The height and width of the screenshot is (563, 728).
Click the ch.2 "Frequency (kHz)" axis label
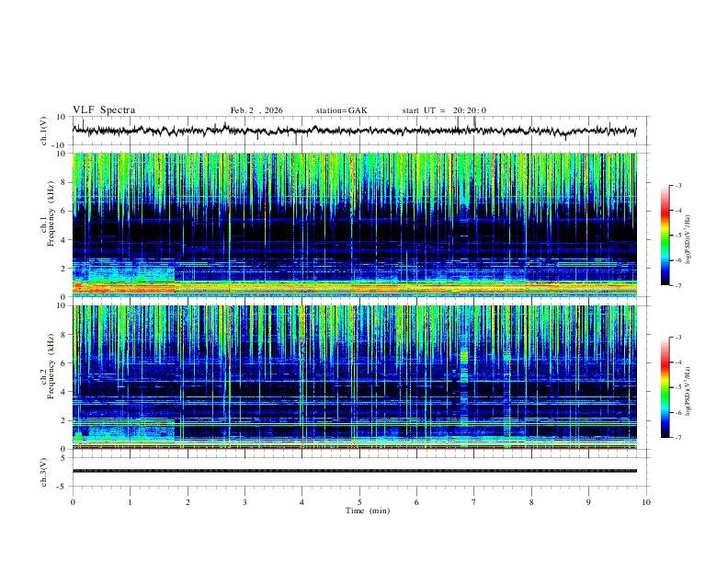(51, 366)
